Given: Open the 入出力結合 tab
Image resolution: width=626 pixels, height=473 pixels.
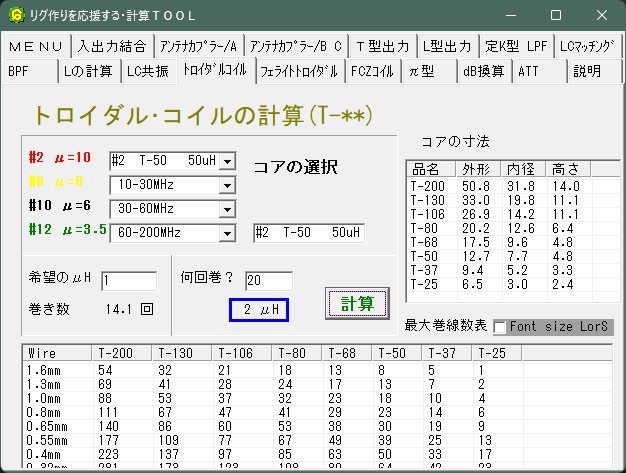Looking at the screenshot, I should (112, 46).
